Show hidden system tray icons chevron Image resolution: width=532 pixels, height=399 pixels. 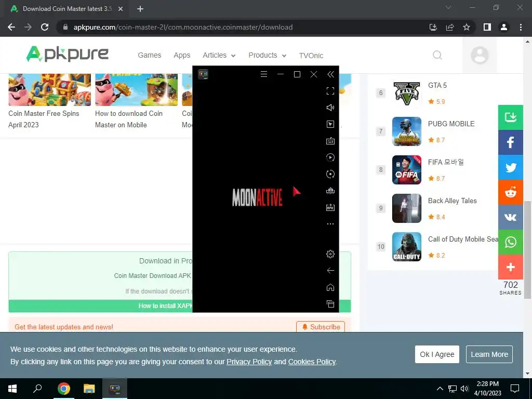tap(440, 389)
